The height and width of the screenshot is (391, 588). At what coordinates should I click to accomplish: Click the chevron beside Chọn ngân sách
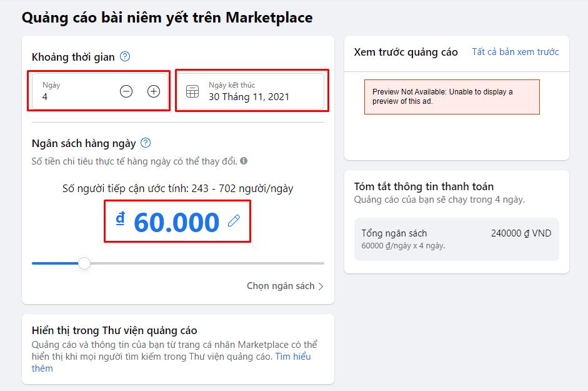pyautogui.click(x=320, y=285)
